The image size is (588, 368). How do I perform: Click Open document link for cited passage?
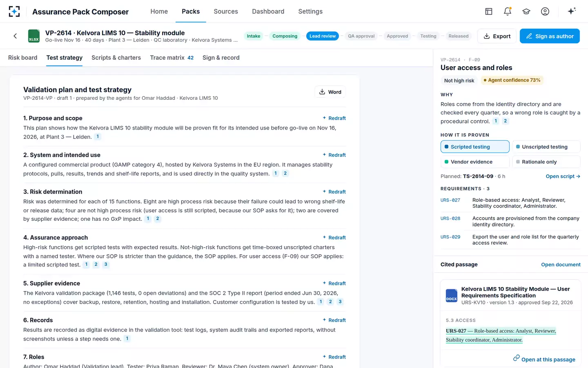(x=561, y=265)
